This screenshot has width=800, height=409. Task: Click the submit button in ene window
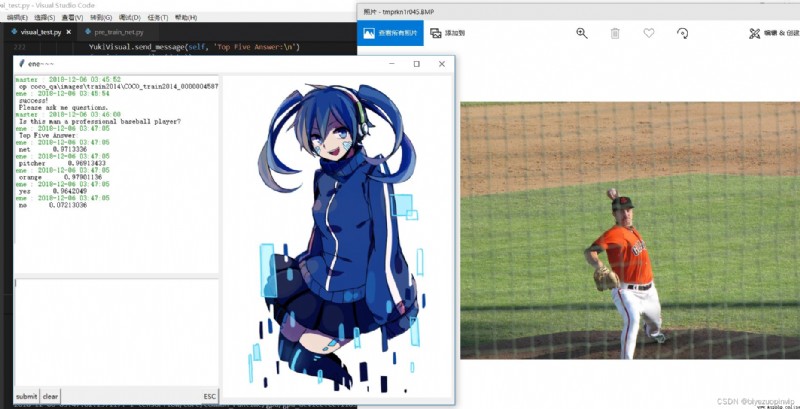coord(27,396)
